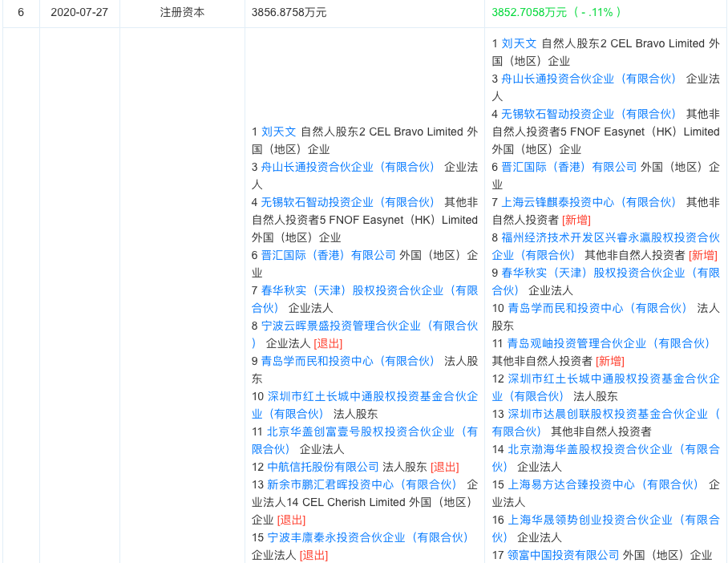
Task: Open 舟山长通投资合伙企业 in after-change column
Action: 588,79
